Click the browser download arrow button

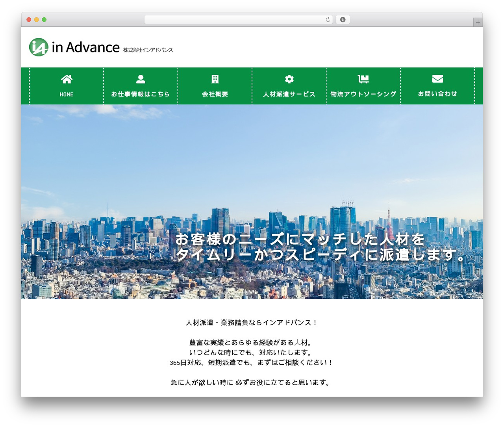pos(343,20)
